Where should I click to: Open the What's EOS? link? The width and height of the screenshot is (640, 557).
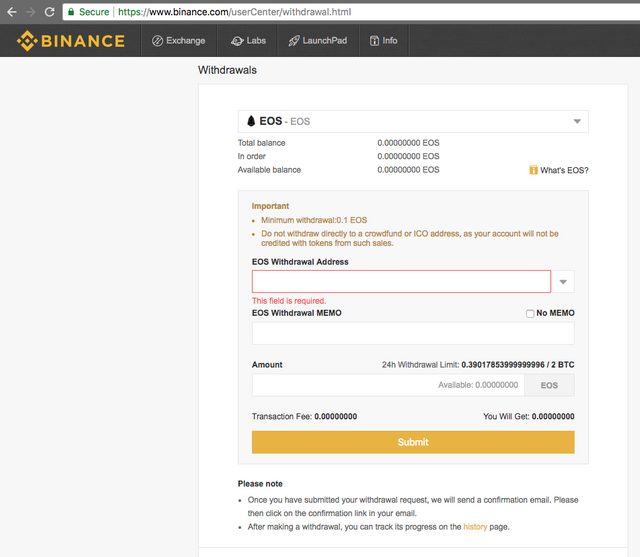564,170
